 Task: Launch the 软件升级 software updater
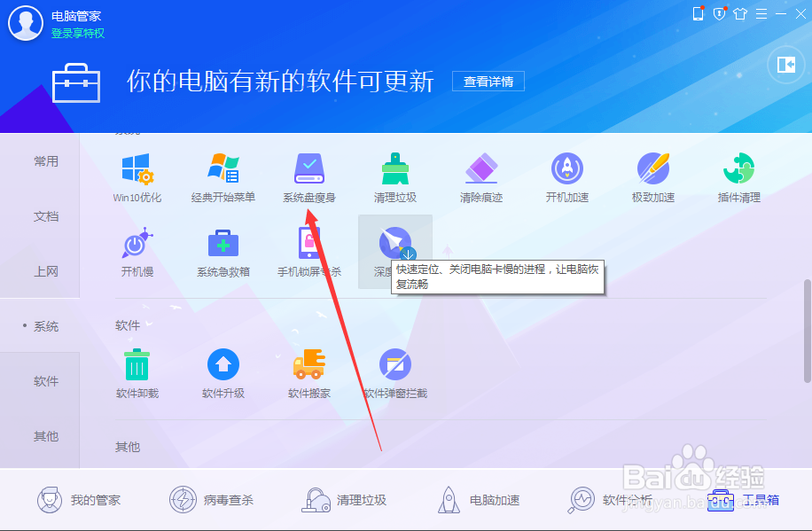pos(223,373)
